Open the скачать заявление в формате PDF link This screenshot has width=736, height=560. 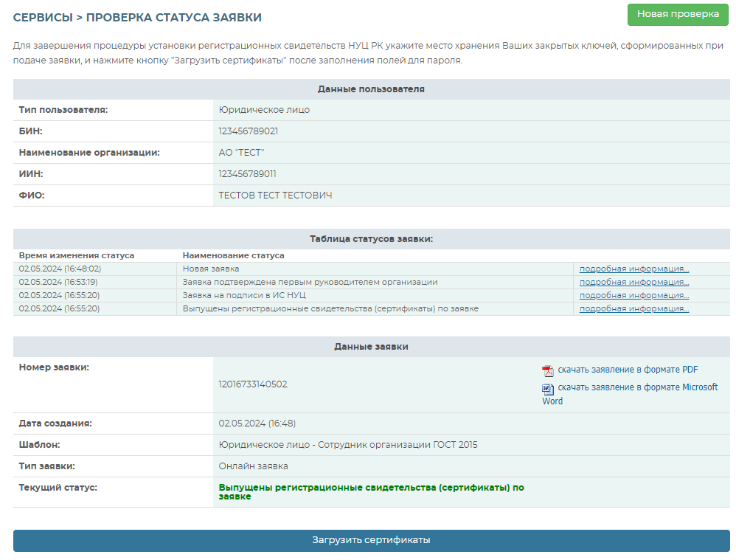(x=627, y=370)
